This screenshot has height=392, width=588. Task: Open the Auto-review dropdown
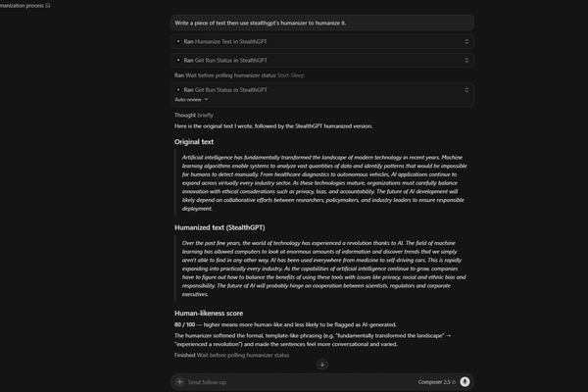191,99
